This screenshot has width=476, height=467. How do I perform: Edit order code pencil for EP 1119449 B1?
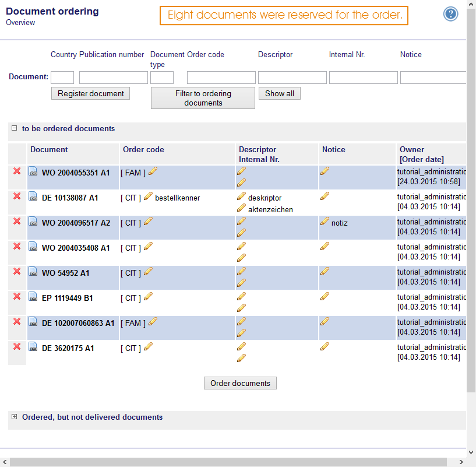pyautogui.click(x=148, y=296)
